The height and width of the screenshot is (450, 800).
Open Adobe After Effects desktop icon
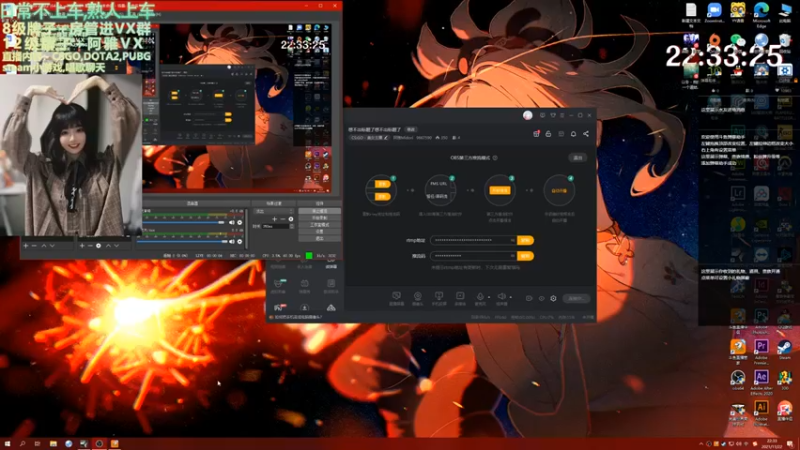[761, 382]
